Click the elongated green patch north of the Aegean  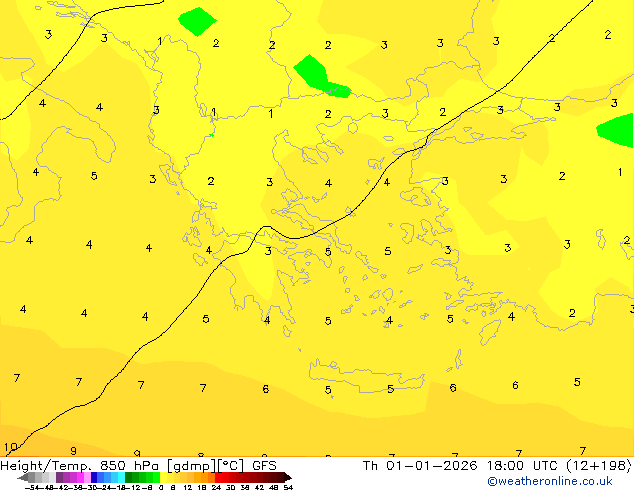[x=320, y=78]
